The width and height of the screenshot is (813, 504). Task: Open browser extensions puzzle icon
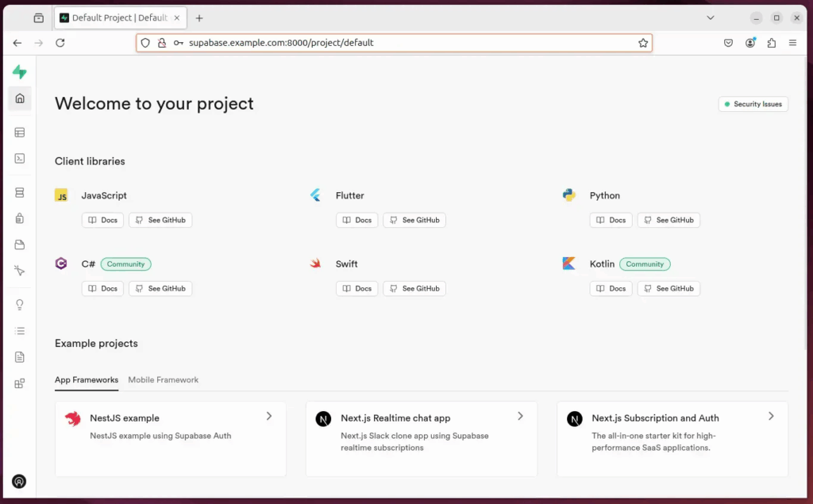[x=772, y=43]
